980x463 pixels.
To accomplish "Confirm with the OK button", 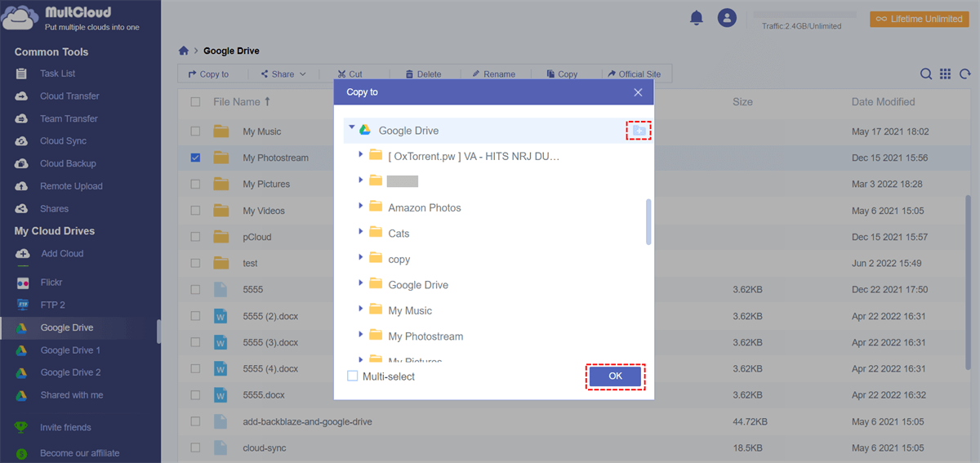I will (x=616, y=376).
